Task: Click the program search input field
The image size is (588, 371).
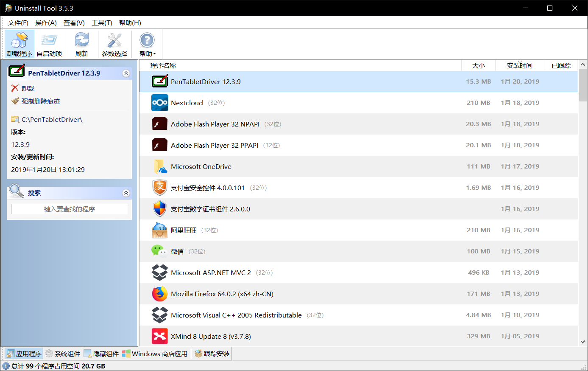Action: [x=69, y=209]
